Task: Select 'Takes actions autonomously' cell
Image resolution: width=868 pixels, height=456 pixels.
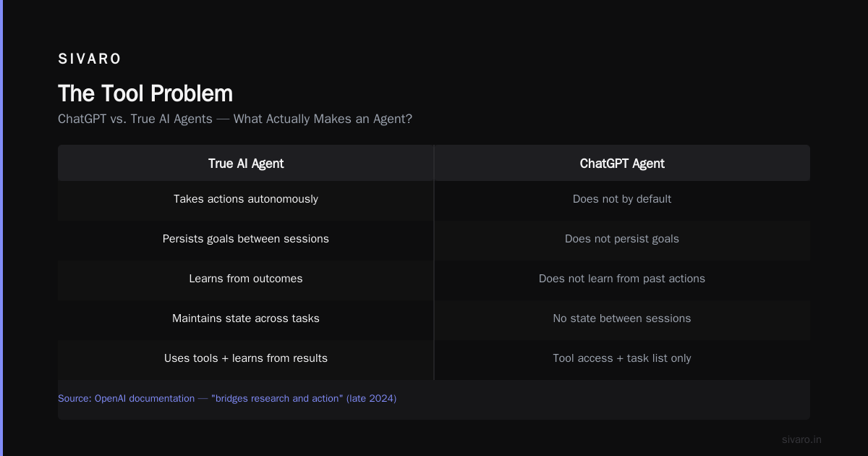Action: coord(246,199)
